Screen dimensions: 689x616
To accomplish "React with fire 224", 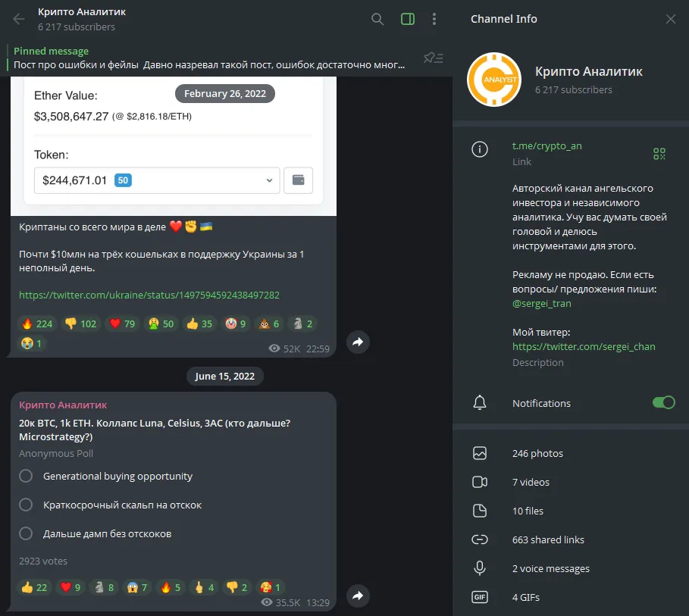I will coord(37,324).
